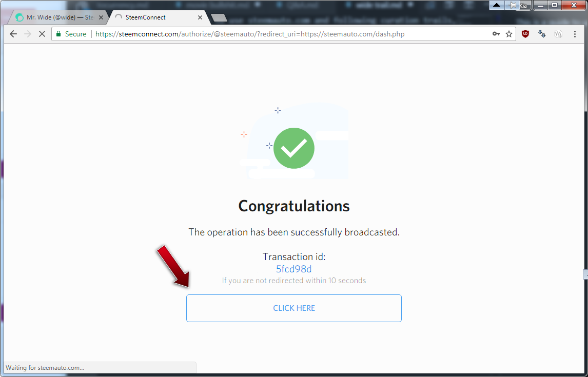The width and height of the screenshot is (588, 377).
Task: Open the Chrome three-dot menu
Action: click(575, 34)
